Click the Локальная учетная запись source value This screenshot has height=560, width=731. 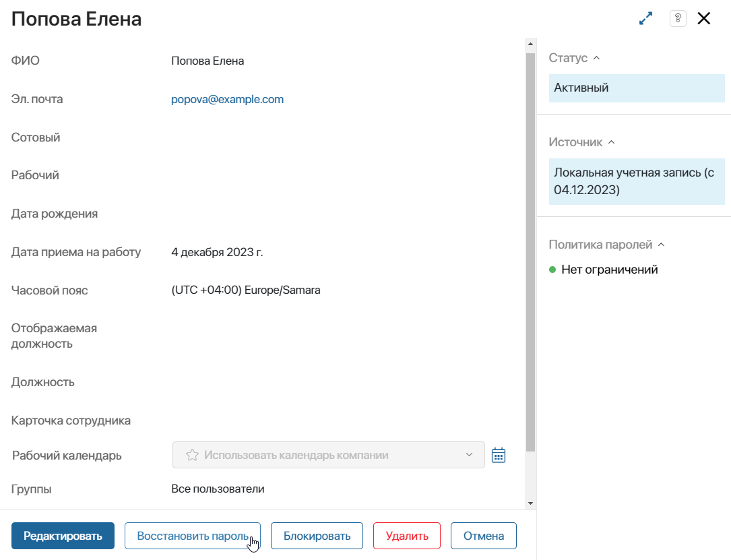coord(637,181)
